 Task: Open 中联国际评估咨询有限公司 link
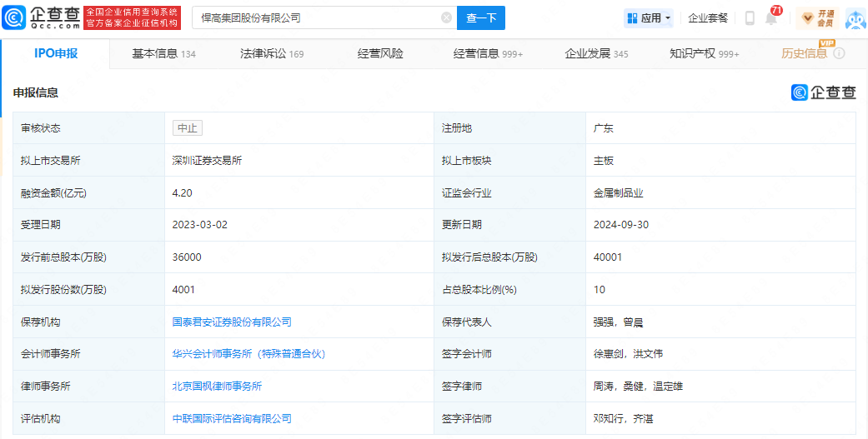point(232,418)
